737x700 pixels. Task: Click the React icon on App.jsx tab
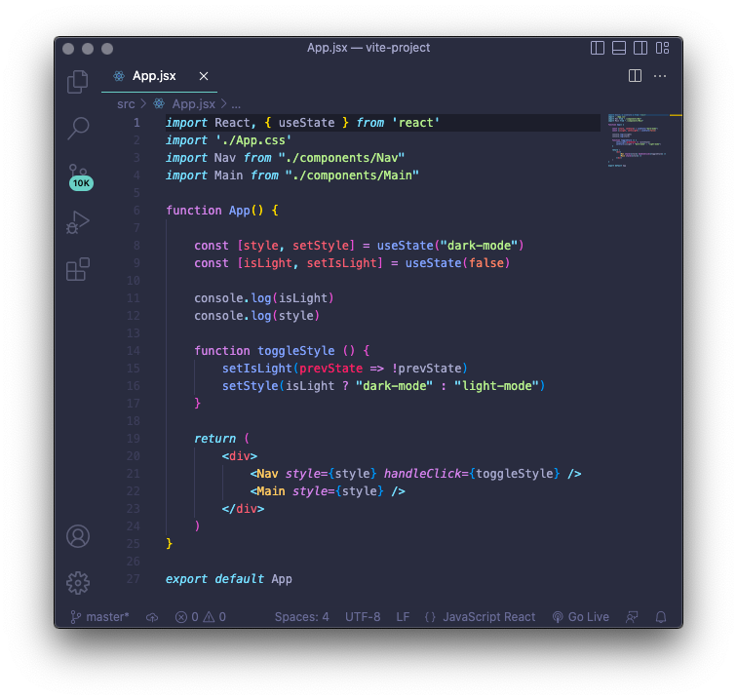click(x=119, y=76)
